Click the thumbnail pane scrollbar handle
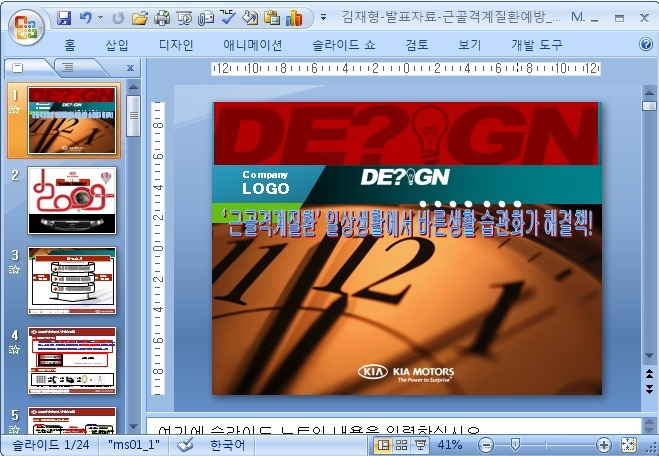The height and width of the screenshot is (456, 659). (133, 116)
